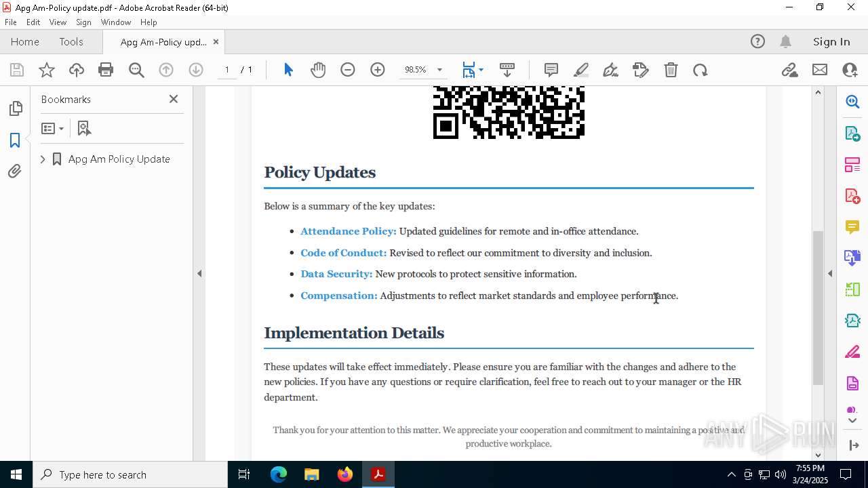Image resolution: width=868 pixels, height=488 pixels.
Task: Collapse the left navigation pane
Action: click(x=199, y=274)
